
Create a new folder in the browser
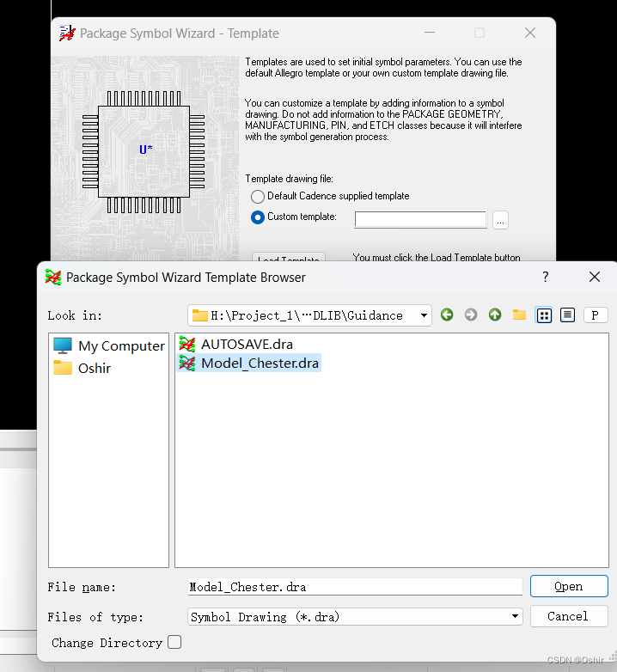[519, 315]
